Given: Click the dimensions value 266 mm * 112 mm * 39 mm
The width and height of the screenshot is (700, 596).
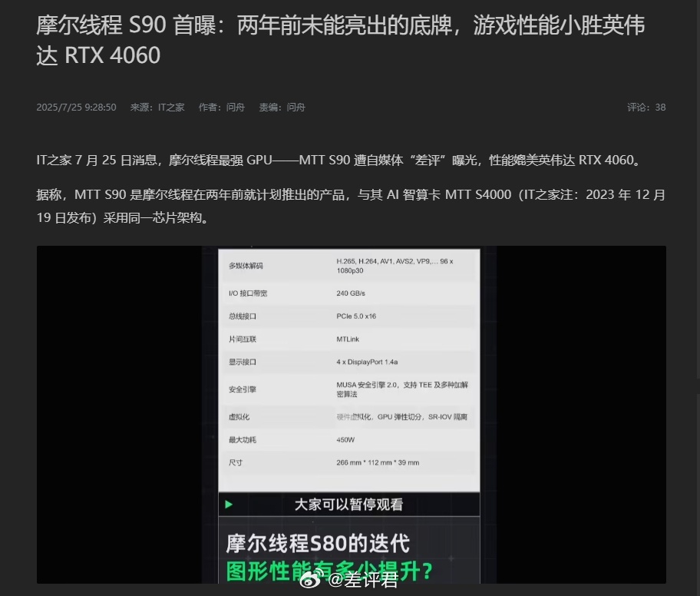Looking at the screenshot, I should click(378, 462).
